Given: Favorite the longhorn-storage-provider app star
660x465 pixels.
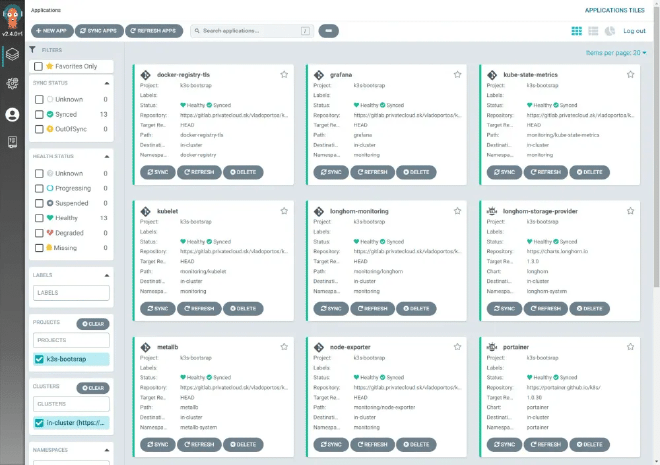Looking at the screenshot, I should [630, 211].
